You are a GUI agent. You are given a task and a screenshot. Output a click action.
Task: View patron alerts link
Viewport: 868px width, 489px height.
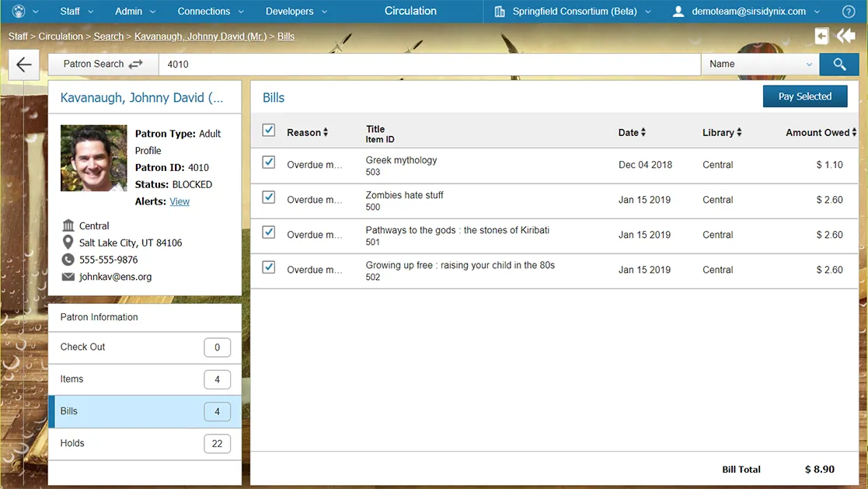point(180,201)
